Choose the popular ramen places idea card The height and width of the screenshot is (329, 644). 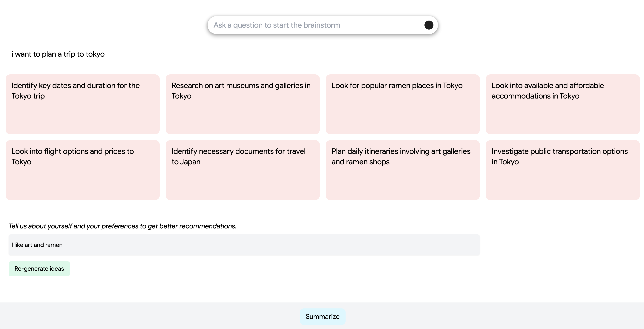pyautogui.click(x=402, y=104)
